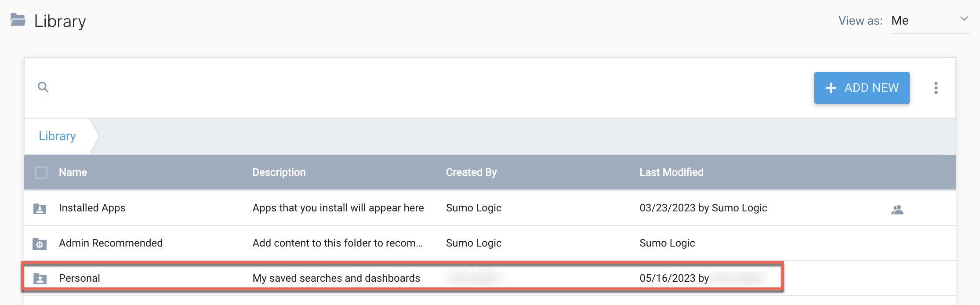Viewport: 980px width, 305px height.
Task: Select the Installed Apps row checkbox area
Action: [41, 208]
